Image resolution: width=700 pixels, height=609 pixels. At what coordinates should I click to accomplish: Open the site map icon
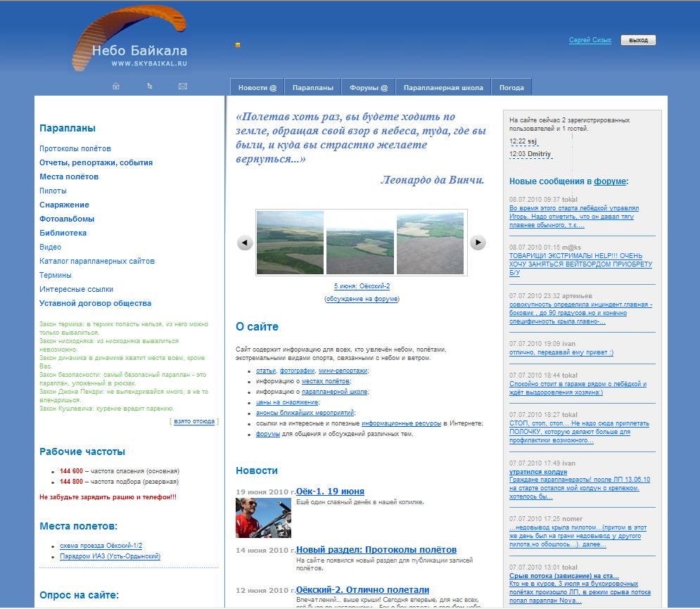(x=150, y=86)
